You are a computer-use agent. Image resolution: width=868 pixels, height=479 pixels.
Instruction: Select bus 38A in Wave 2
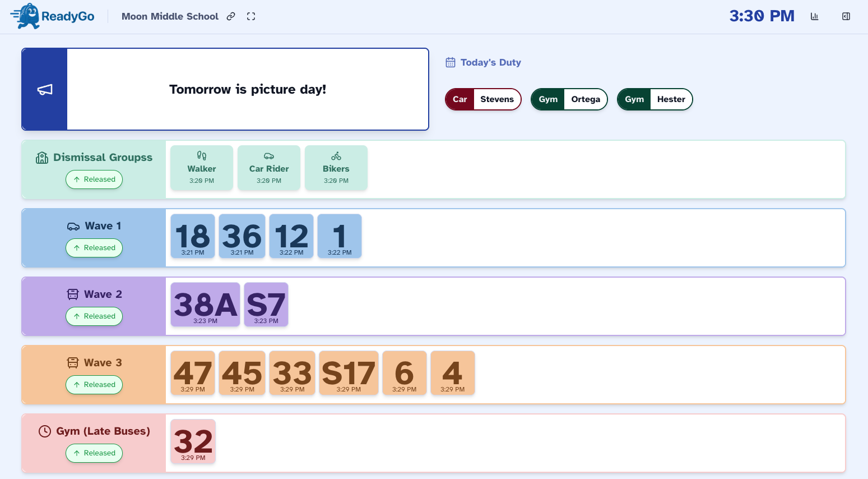pos(205,305)
